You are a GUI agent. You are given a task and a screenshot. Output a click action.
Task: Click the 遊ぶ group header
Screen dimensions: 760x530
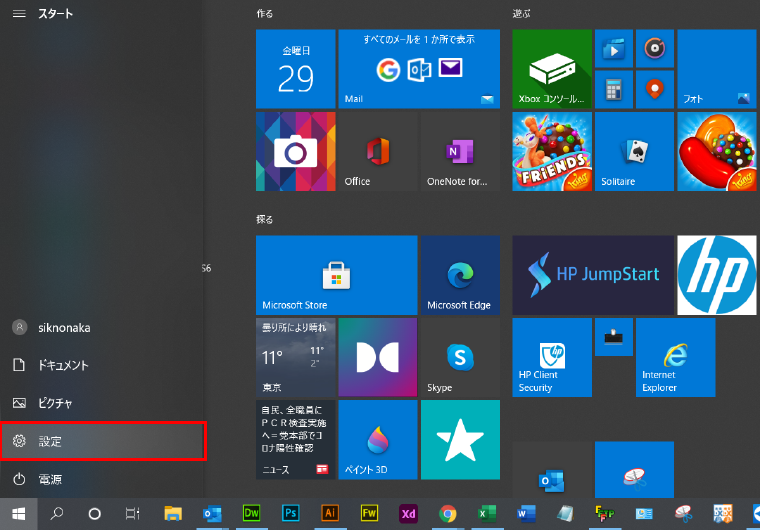pos(522,14)
